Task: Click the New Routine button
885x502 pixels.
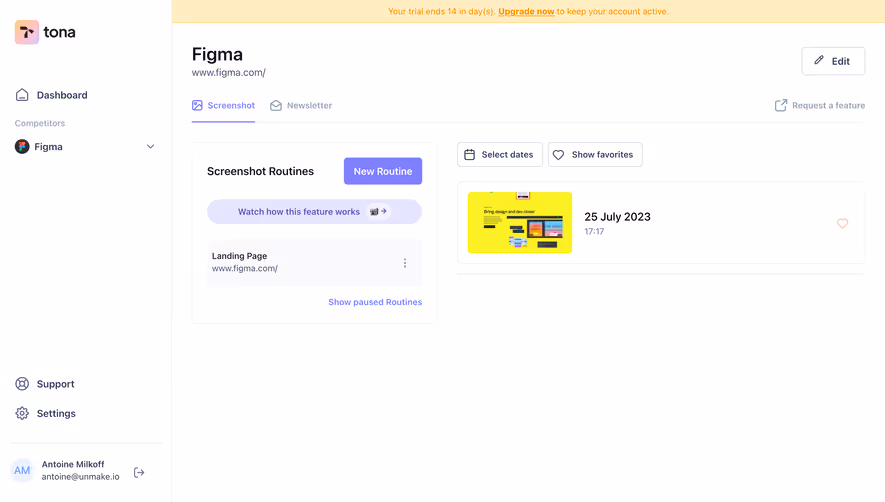Action: point(383,171)
